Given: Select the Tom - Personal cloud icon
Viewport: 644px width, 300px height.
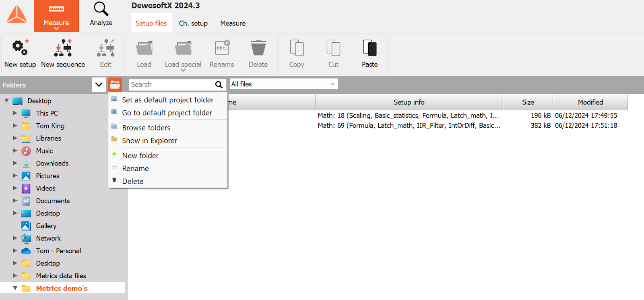Looking at the screenshot, I should coord(26,251).
